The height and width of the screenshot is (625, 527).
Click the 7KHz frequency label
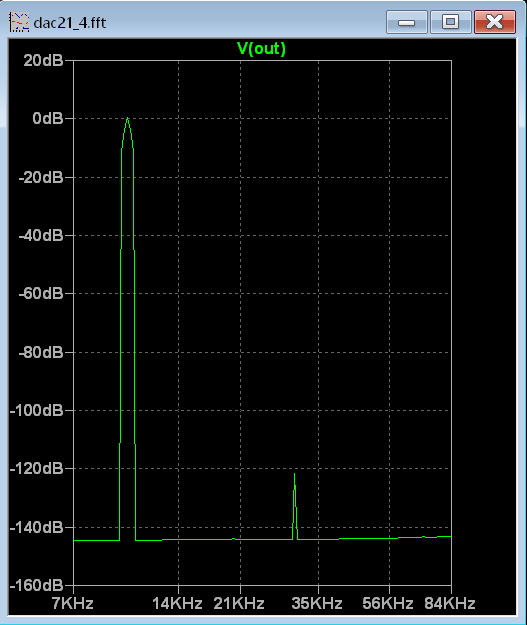[73, 603]
